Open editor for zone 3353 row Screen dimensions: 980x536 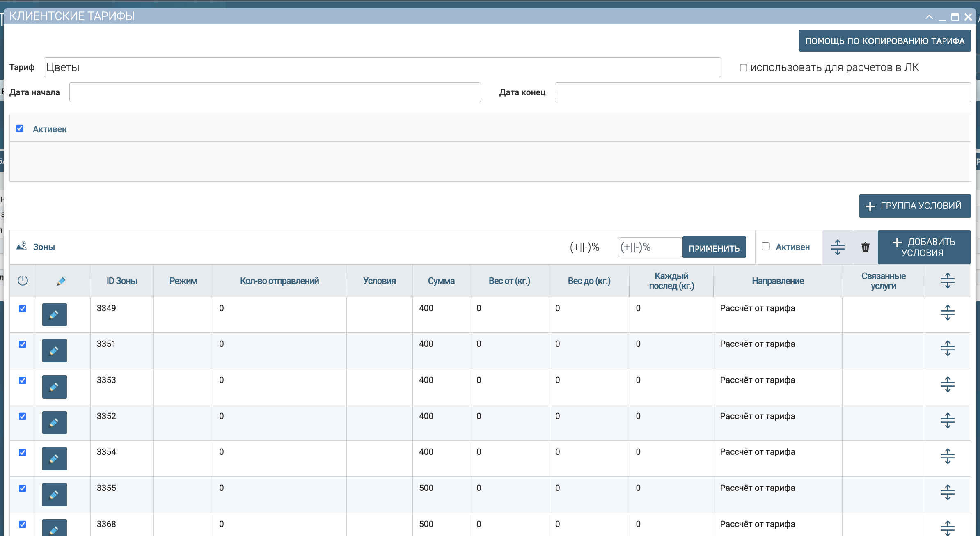54,387
